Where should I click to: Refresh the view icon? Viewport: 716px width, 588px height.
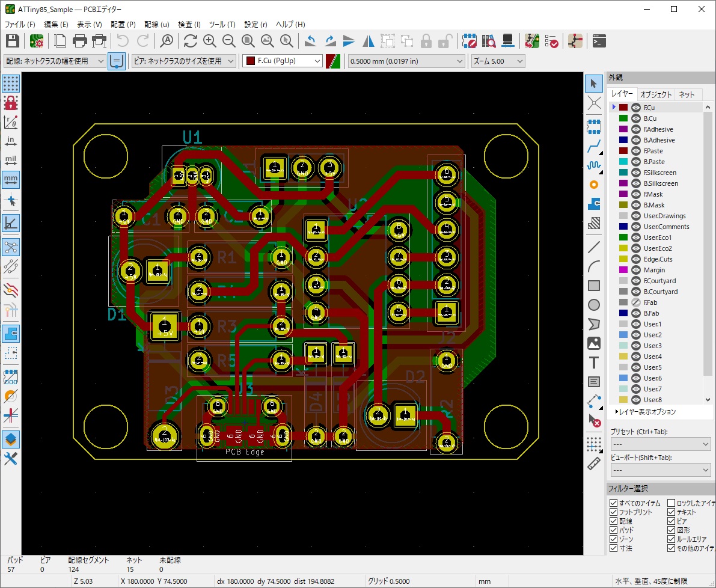point(191,41)
